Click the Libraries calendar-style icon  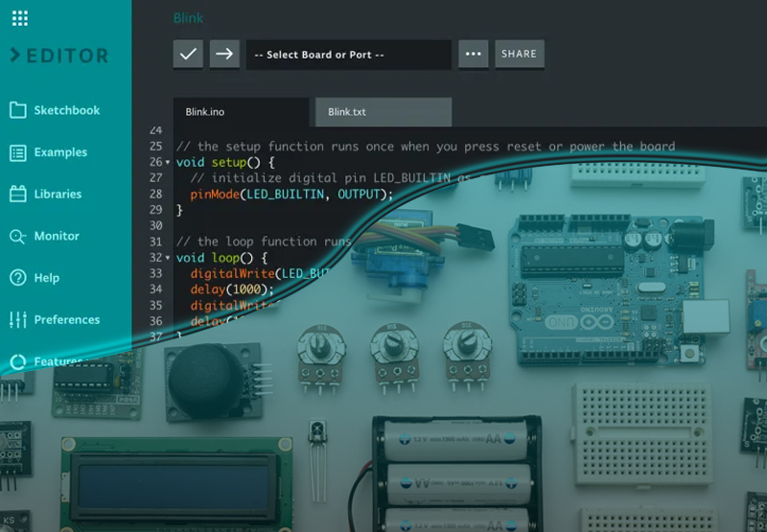click(18, 195)
